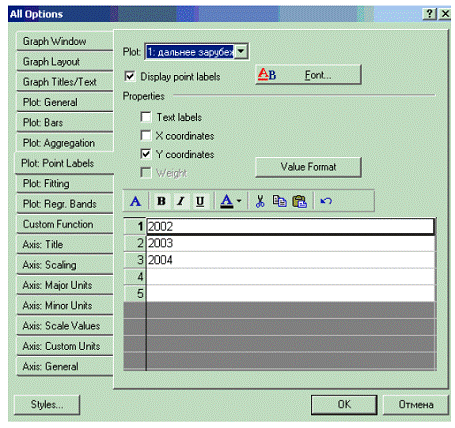The image size is (455, 428).
Task: Switch to Plot: Fitting tab
Action: pos(65,183)
